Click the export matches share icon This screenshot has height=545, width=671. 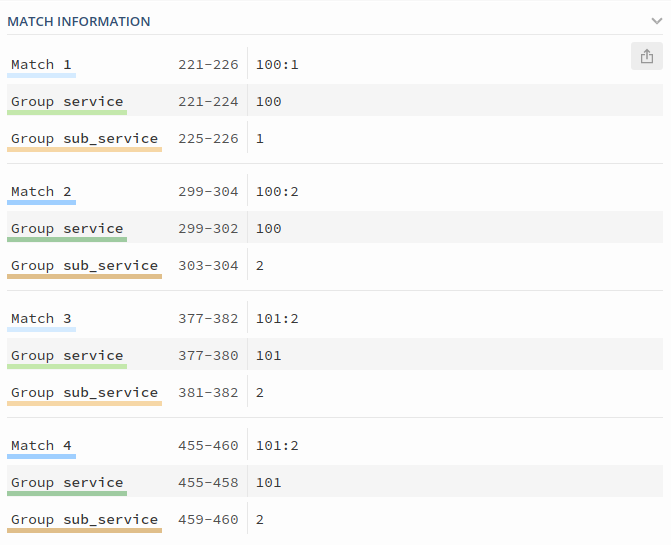647,56
